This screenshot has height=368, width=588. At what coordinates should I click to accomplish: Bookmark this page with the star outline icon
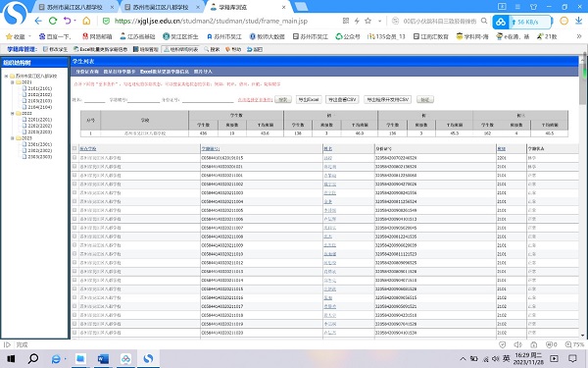[x=368, y=21]
